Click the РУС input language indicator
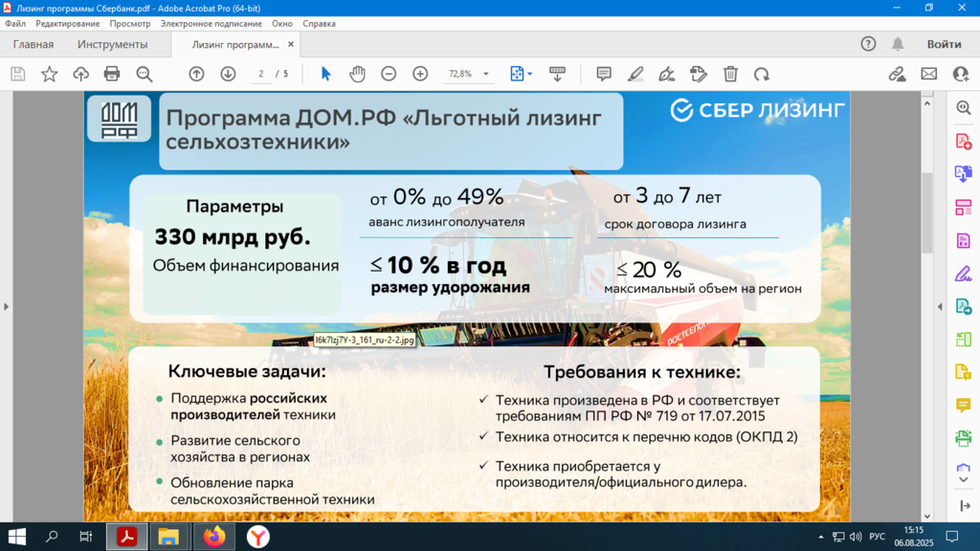The width and height of the screenshot is (980, 551). click(x=877, y=537)
